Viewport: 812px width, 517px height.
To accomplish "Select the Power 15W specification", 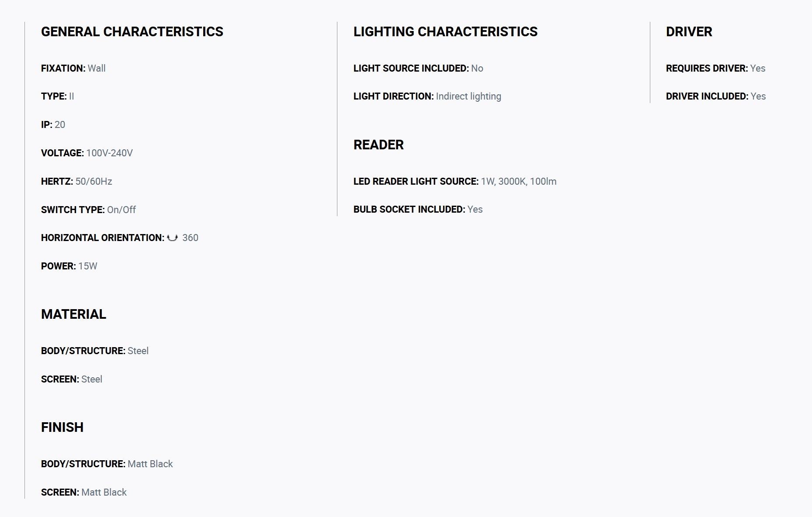I will click(69, 266).
